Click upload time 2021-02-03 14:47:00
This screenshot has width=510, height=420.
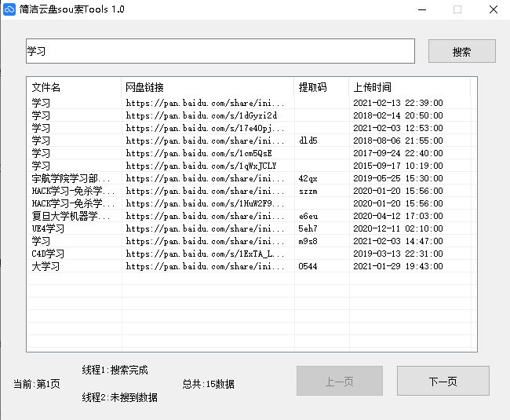(398, 241)
